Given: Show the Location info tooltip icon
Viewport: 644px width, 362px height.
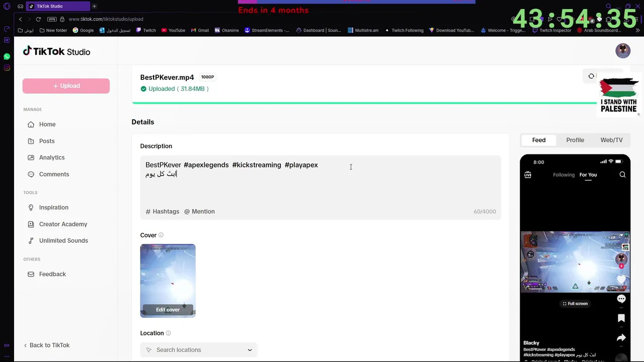Looking at the screenshot, I should pos(168,333).
